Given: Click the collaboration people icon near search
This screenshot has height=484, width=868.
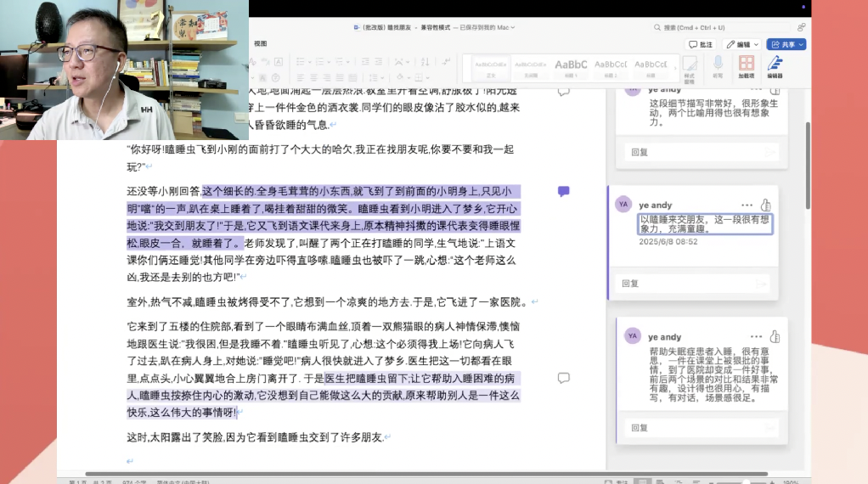Looking at the screenshot, I should point(802,27).
